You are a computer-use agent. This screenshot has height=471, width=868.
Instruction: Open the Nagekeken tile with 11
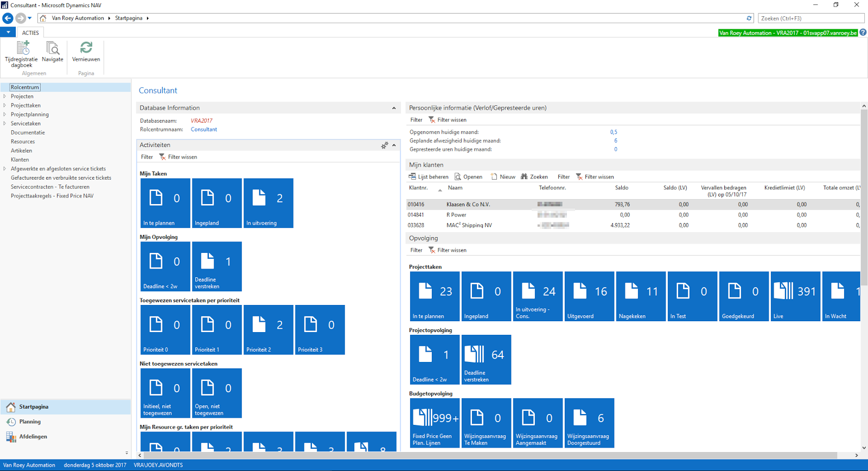click(641, 296)
